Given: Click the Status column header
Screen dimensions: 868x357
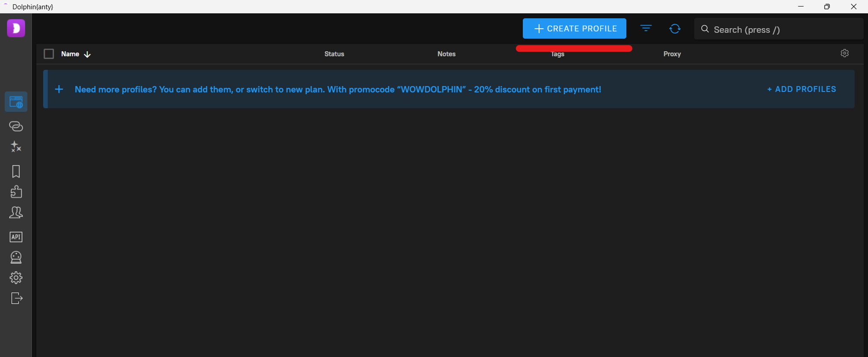Looking at the screenshot, I should pos(334,54).
